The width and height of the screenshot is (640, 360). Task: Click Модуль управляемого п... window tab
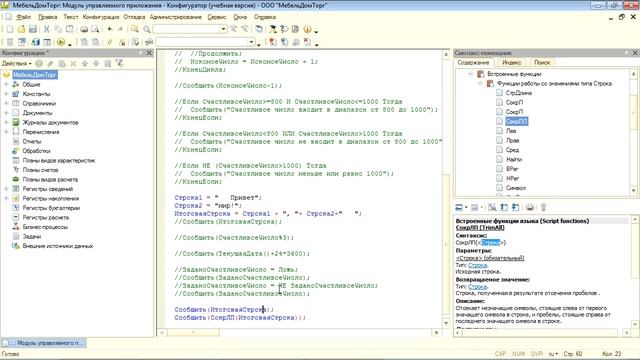pos(45,343)
